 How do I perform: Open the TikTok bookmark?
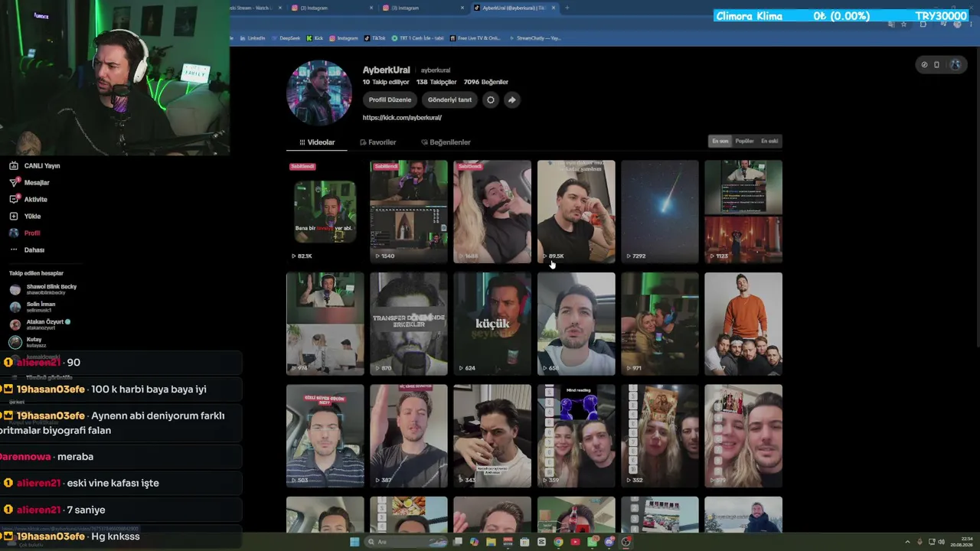(x=375, y=38)
